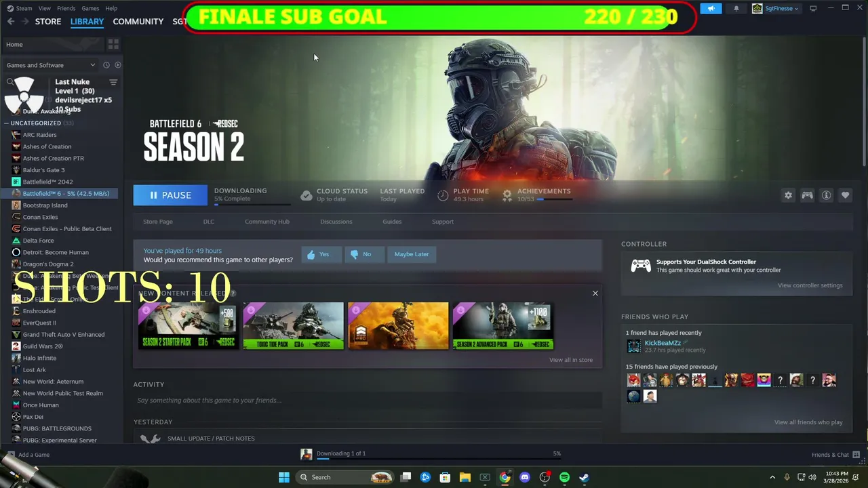Open the Home library button
868x488 pixels.
click(x=53, y=44)
